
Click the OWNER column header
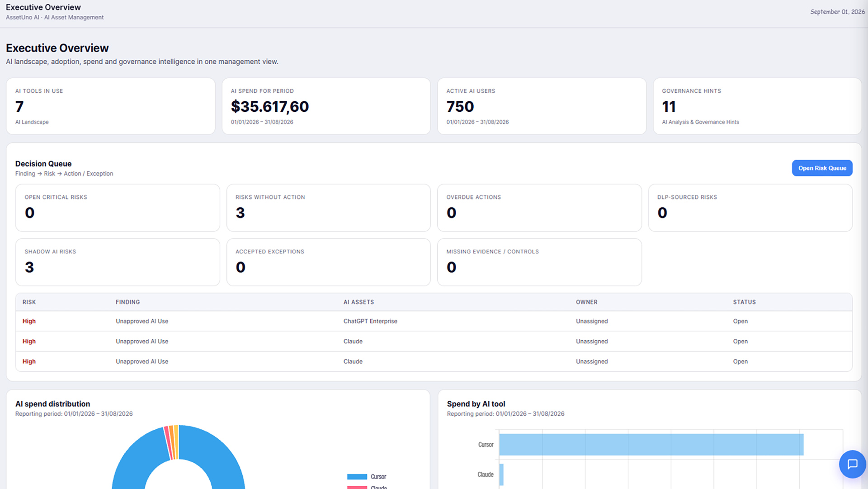[586, 302]
